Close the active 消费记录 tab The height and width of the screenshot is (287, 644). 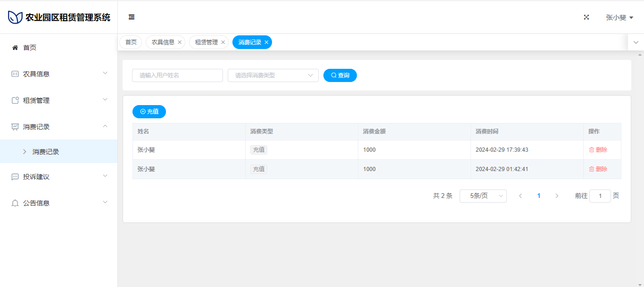coord(266,42)
